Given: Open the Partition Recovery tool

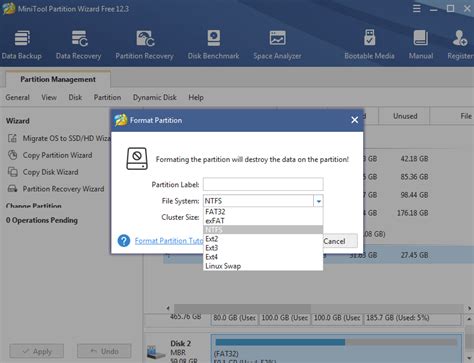Looking at the screenshot, I should point(145,45).
